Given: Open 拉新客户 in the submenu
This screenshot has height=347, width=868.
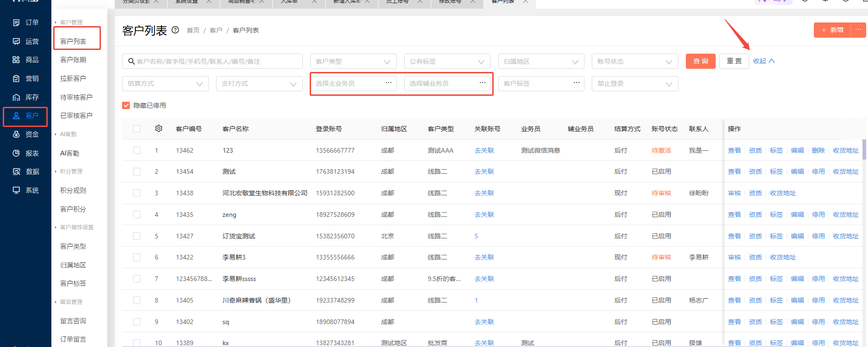Looking at the screenshot, I should click(73, 78).
